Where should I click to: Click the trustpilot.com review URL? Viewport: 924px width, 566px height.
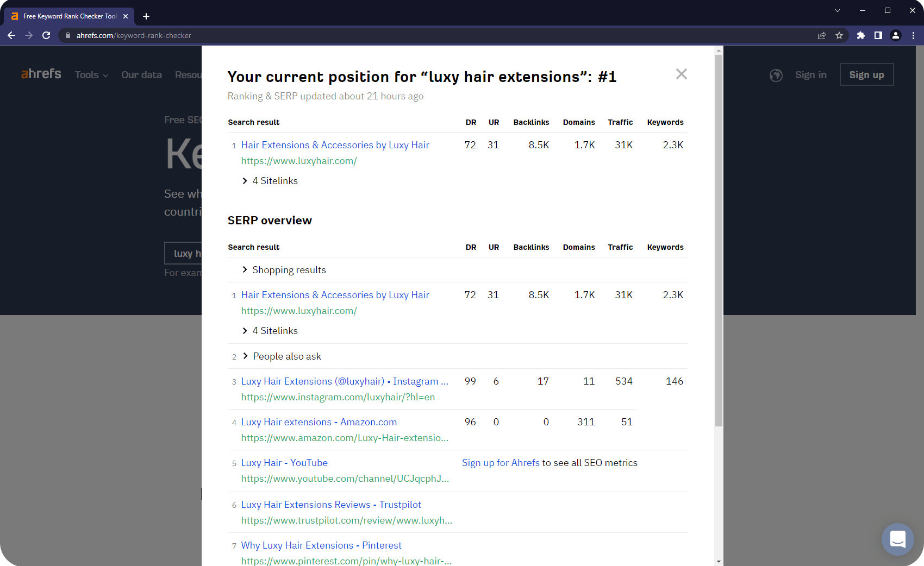click(x=347, y=520)
